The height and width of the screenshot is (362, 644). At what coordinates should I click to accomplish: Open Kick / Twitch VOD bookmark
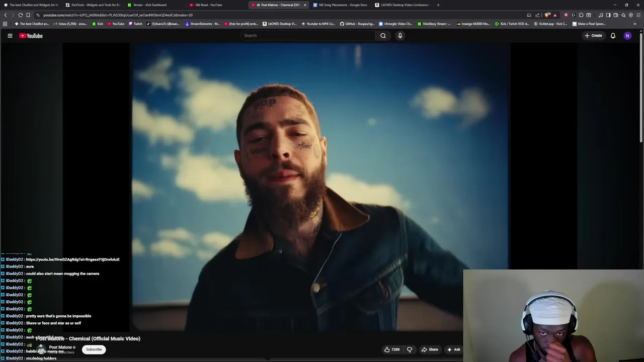click(x=512, y=24)
